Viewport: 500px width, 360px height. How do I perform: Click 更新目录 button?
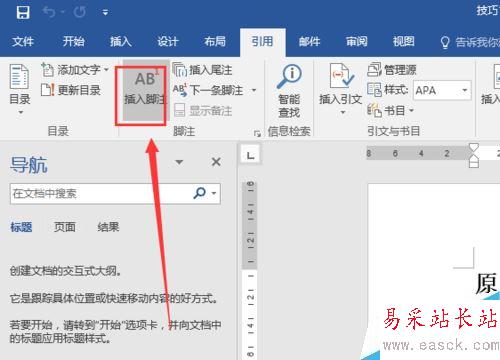click(71, 90)
